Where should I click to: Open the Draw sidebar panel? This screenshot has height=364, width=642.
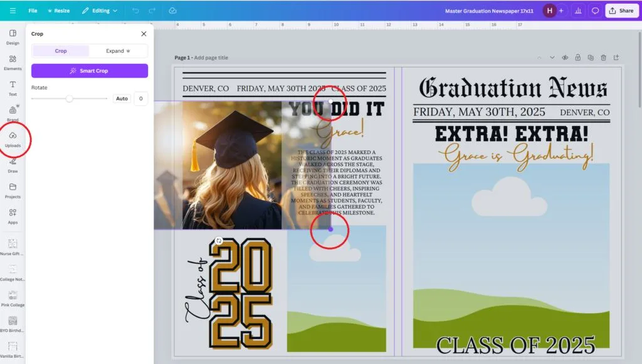pyautogui.click(x=13, y=165)
